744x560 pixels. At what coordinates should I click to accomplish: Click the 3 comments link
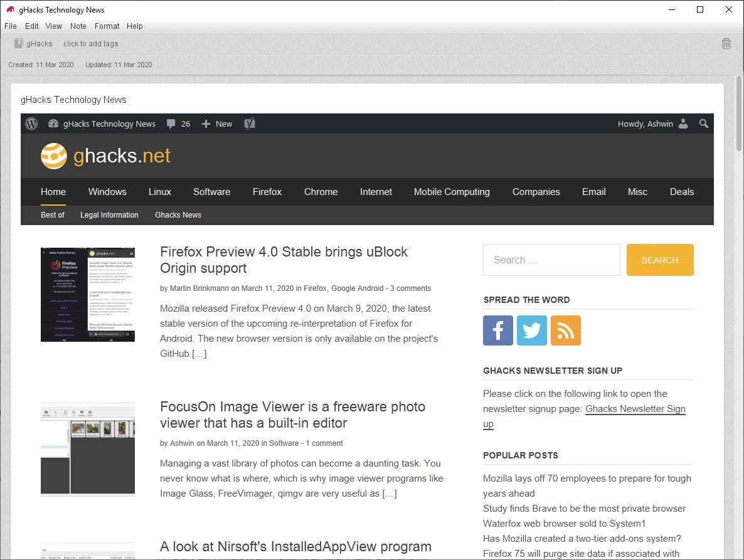click(410, 288)
